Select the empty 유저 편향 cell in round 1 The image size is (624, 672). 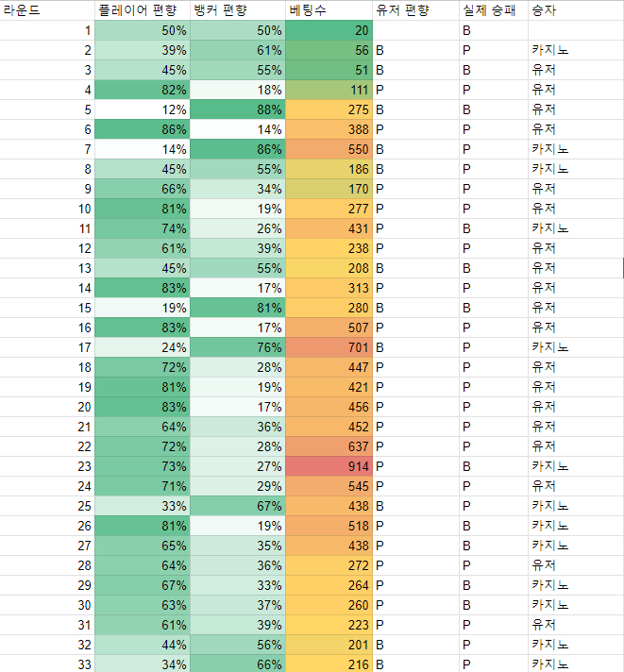(416, 30)
